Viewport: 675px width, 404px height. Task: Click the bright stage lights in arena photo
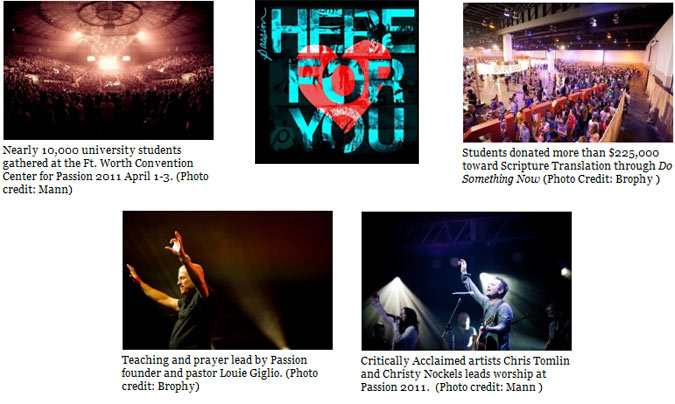pyautogui.click(x=108, y=62)
